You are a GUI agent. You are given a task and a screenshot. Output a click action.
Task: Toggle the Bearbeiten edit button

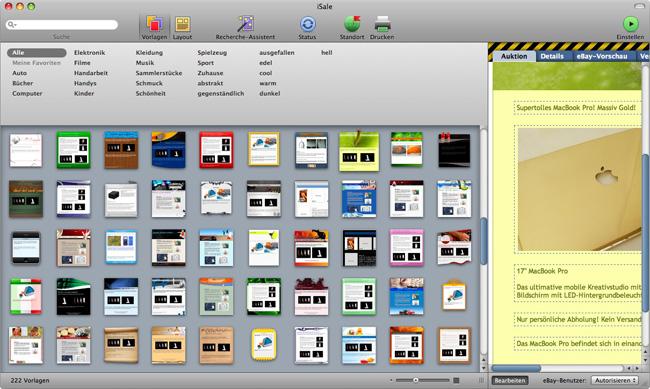tap(510, 380)
